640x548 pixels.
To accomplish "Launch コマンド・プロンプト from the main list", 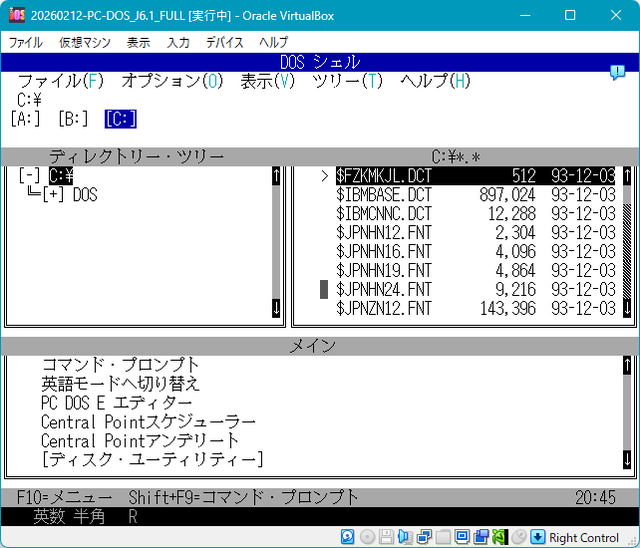I will tap(120, 365).
